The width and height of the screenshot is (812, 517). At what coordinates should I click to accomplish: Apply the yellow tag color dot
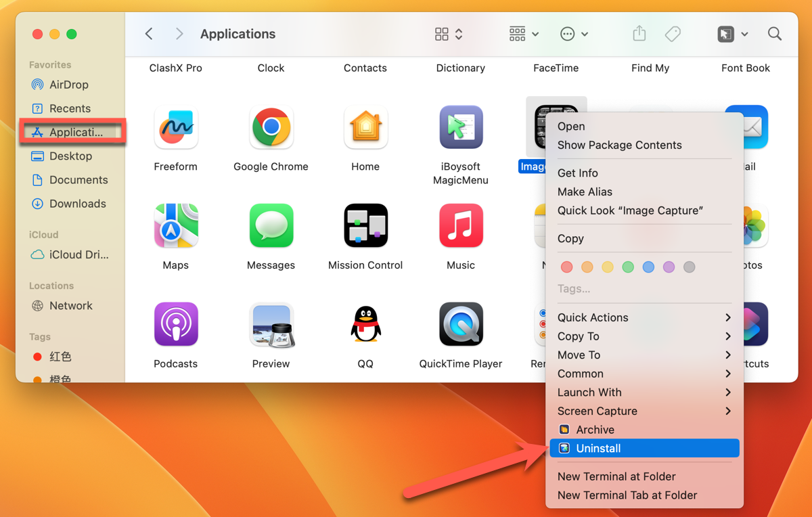coord(608,267)
